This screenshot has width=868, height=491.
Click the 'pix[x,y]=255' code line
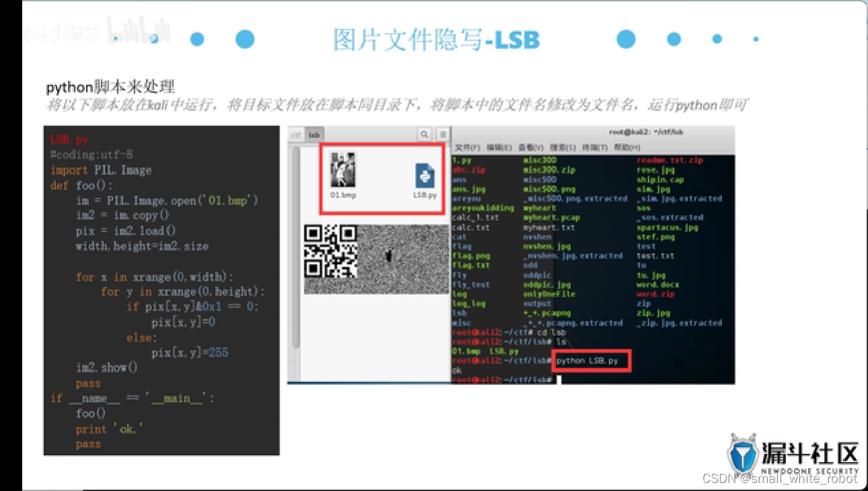coord(190,352)
